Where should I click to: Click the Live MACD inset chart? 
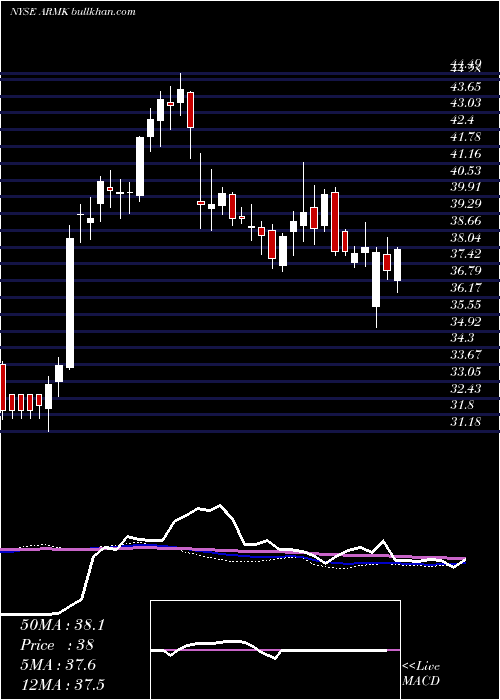tap(275, 650)
